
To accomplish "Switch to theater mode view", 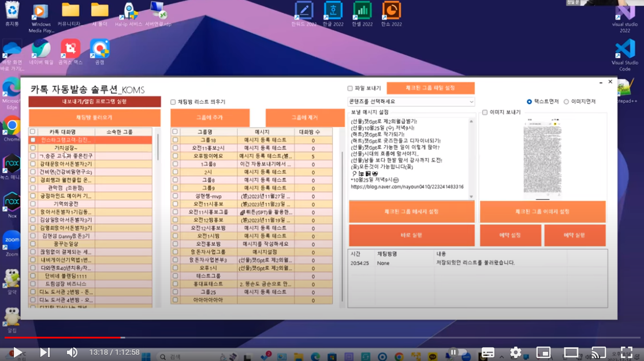I will pyautogui.click(x=571, y=352).
